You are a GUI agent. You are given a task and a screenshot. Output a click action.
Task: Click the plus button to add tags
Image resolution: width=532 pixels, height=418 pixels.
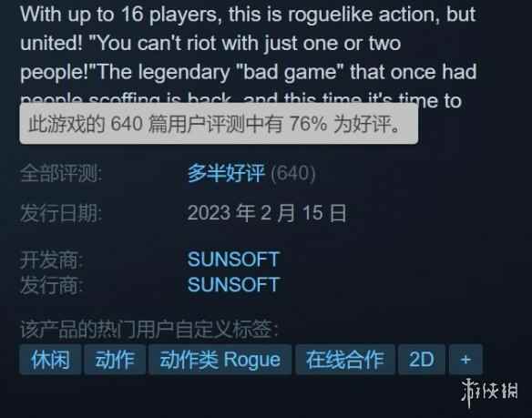pyautogui.click(x=465, y=360)
